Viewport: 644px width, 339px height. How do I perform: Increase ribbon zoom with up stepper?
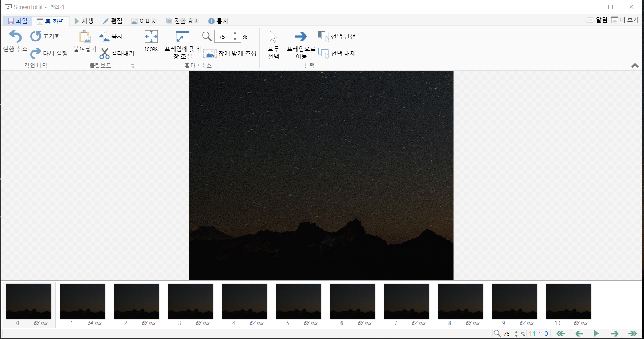tap(235, 34)
